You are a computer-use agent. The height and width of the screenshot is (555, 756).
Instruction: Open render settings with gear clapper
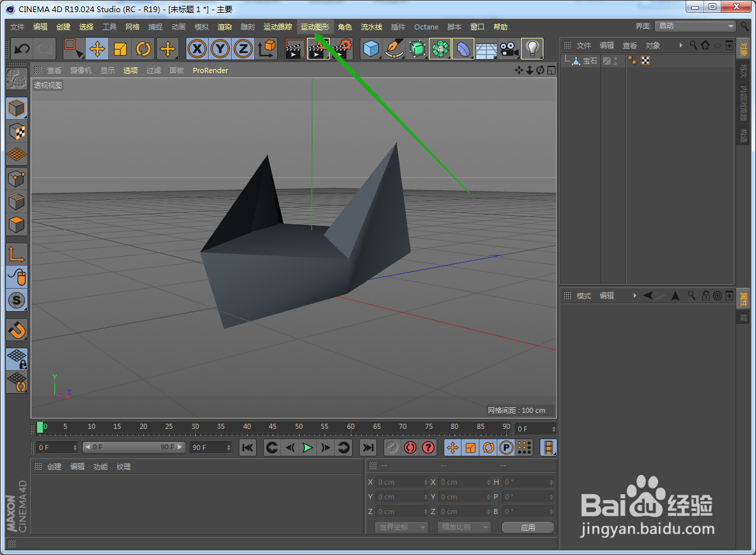click(342, 49)
